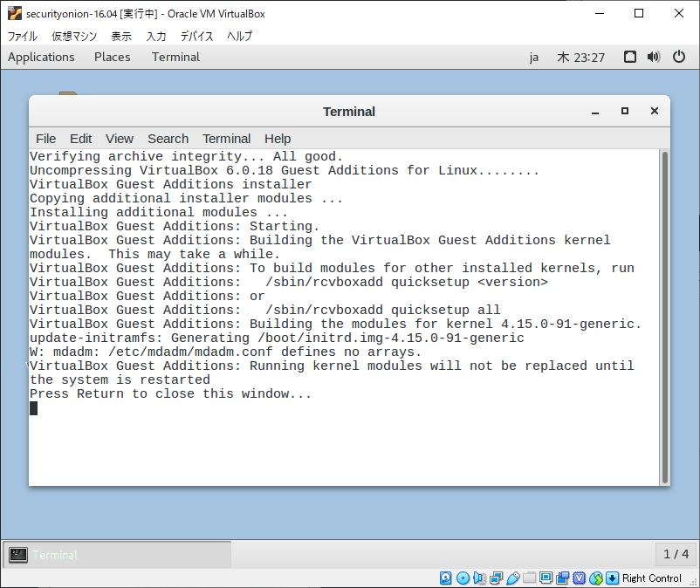Open the ファイル menu in VirtualBox
Image resolution: width=700 pixels, height=588 pixels.
pyautogui.click(x=23, y=36)
